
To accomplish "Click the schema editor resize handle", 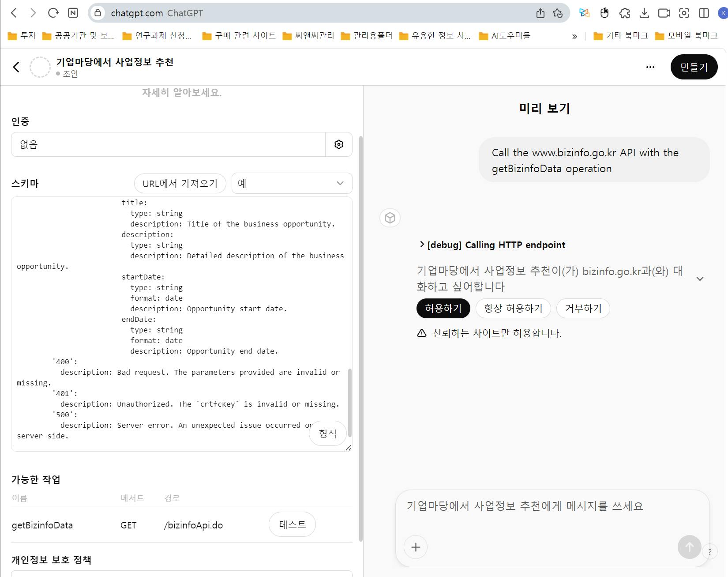I will click(x=349, y=448).
